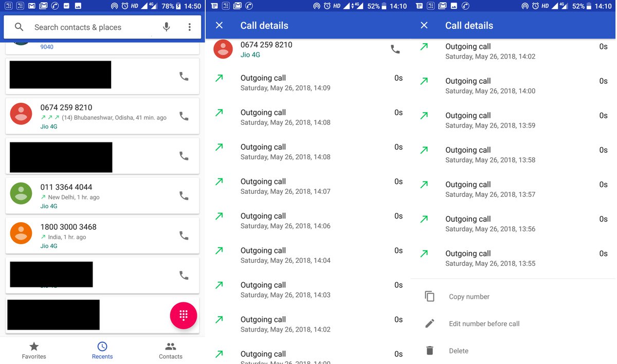The image size is (617, 364).
Task: Tap the pencil Edit number icon
Action: pos(430,323)
